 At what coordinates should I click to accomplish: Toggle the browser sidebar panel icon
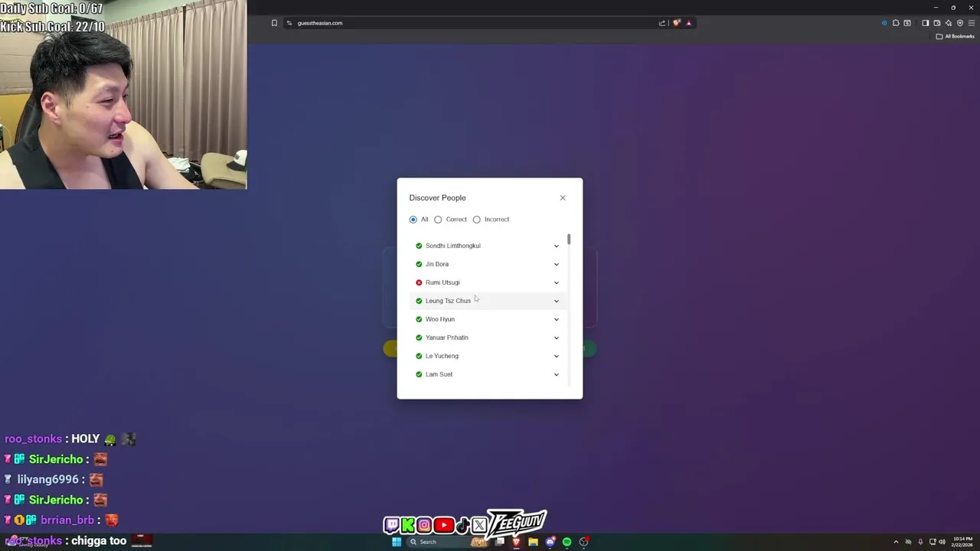925,23
